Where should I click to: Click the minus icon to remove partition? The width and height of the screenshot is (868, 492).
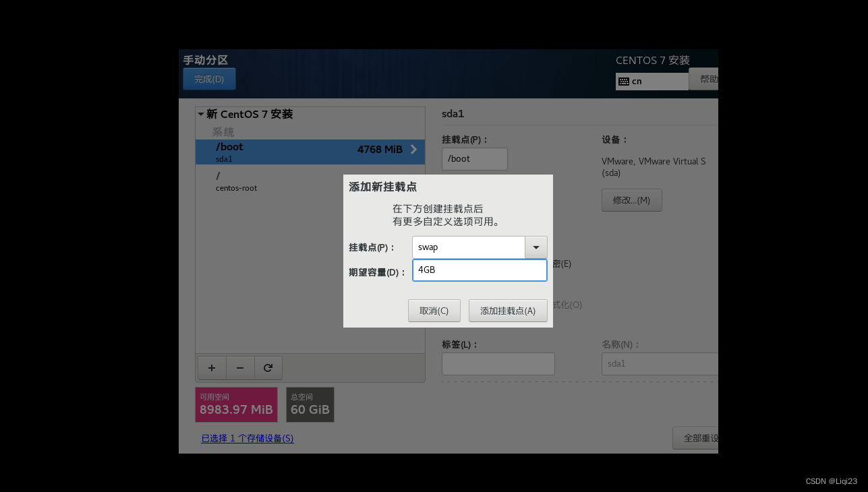(240, 368)
